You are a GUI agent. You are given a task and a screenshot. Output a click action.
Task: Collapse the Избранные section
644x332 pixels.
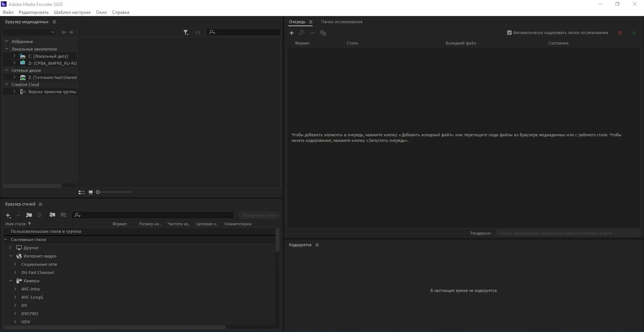tap(6, 42)
